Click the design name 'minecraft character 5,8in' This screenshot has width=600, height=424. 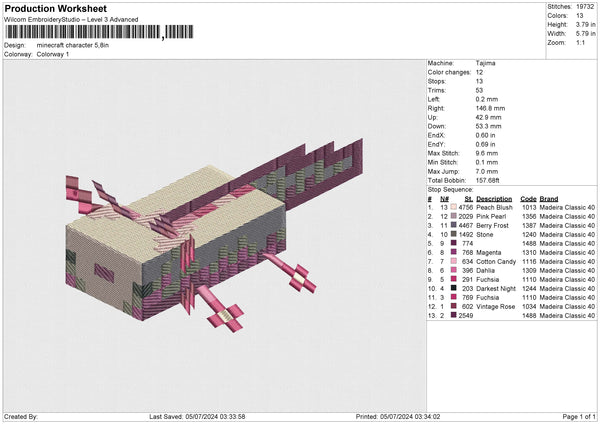point(73,45)
